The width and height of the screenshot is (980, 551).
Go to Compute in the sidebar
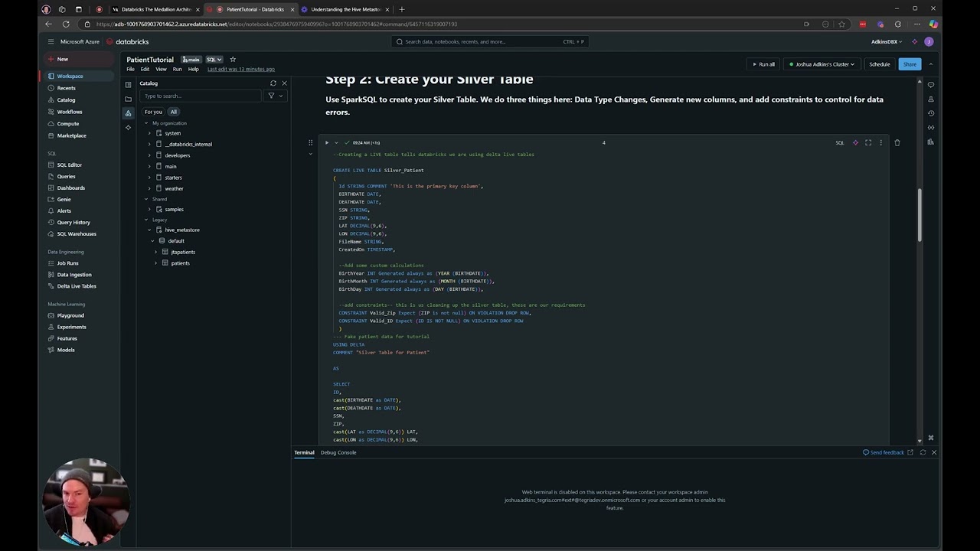click(67, 123)
